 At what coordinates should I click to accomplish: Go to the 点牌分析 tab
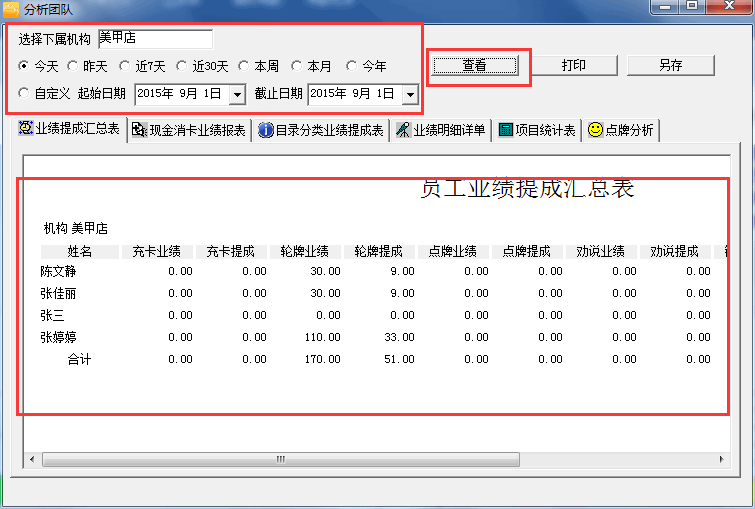click(621, 131)
